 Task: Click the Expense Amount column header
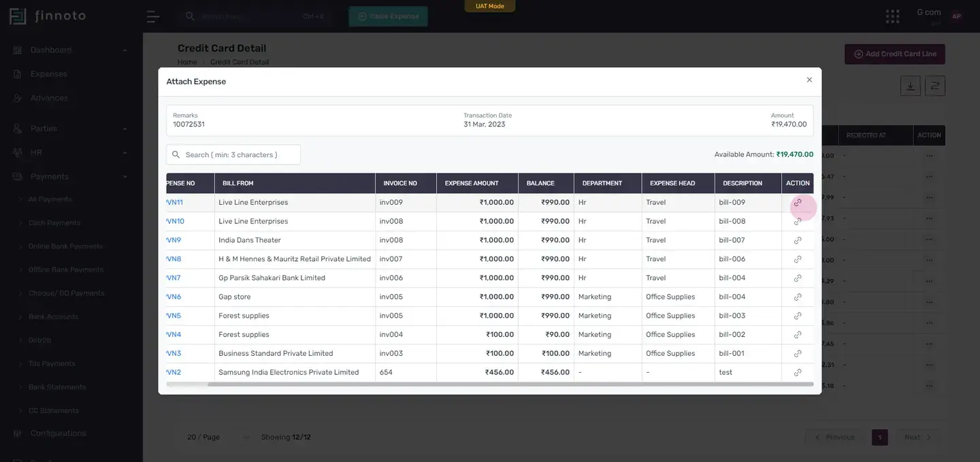click(x=477, y=183)
